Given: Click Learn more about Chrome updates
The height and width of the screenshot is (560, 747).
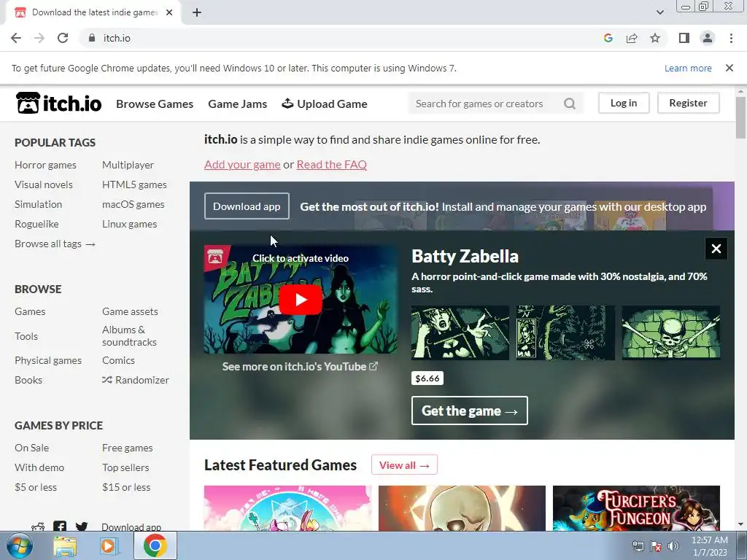Looking at the screenshot, I should click(688, 68).
